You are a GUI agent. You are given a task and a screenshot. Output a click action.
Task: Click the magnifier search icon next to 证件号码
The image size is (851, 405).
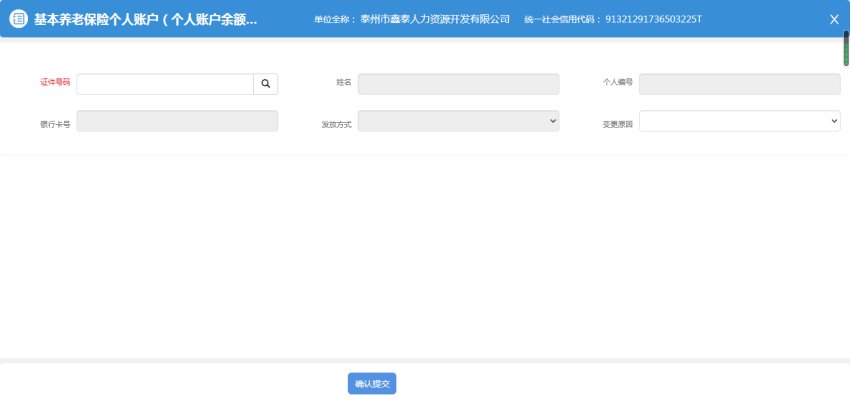click(265, 84)
